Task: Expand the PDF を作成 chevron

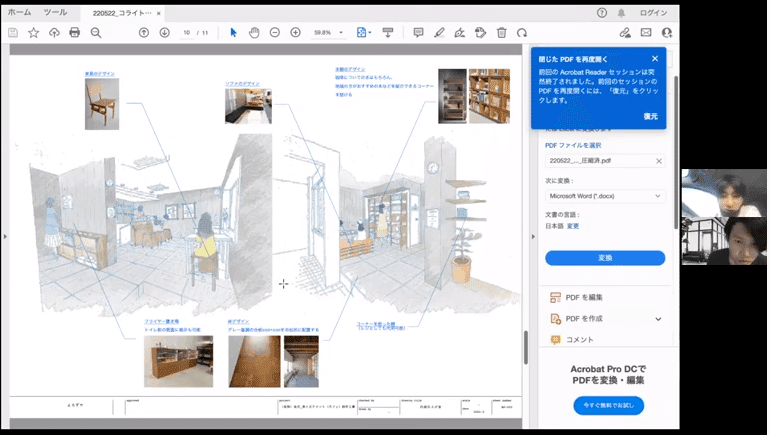Action: (x=658, y=319)
